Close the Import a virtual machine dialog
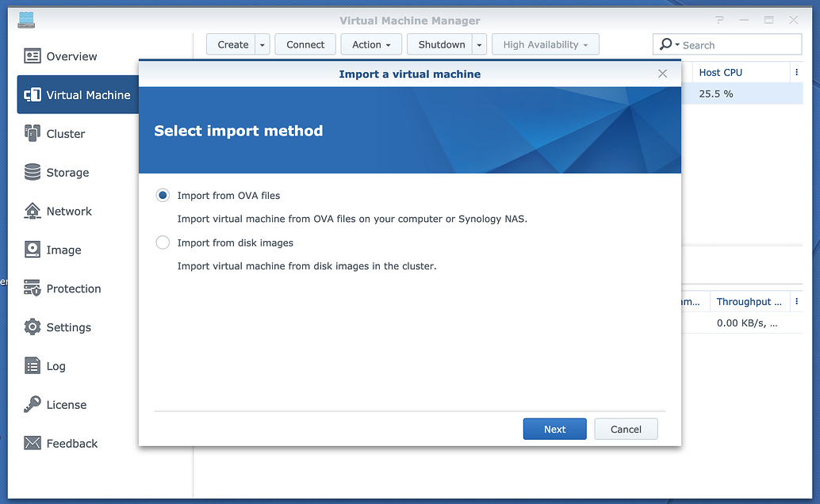The height and width of the screenshot is (504, 820). pos(663,74)
